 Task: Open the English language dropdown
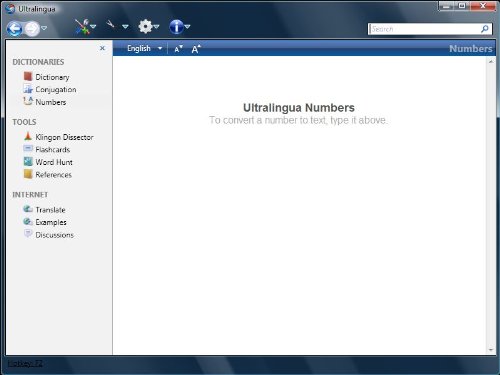coord(144,49)
